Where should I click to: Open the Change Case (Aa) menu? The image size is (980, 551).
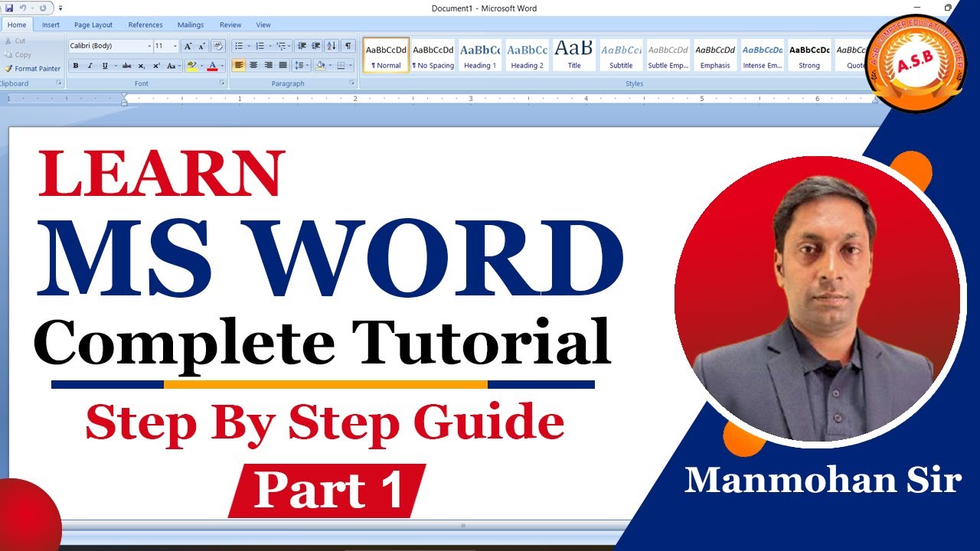[171, 66]
